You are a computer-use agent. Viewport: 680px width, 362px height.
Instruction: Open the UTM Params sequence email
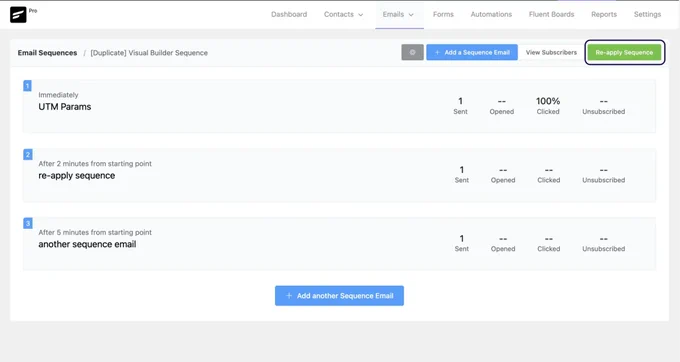click(x=65, y=107)
